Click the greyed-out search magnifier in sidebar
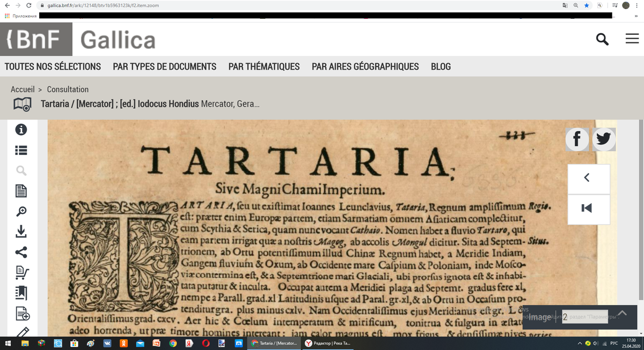 (x=21, y=170)
